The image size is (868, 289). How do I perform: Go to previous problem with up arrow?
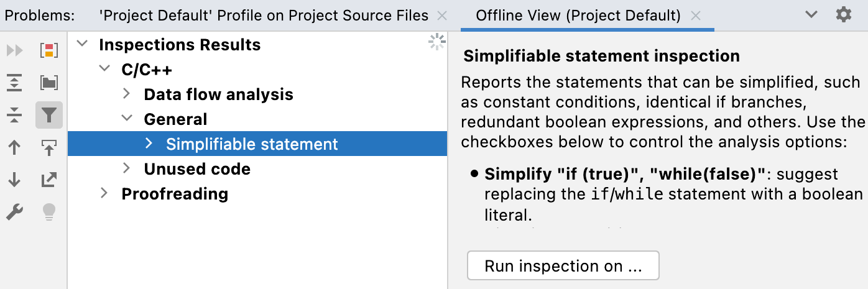pyautogui.click(x=14, y=148)
